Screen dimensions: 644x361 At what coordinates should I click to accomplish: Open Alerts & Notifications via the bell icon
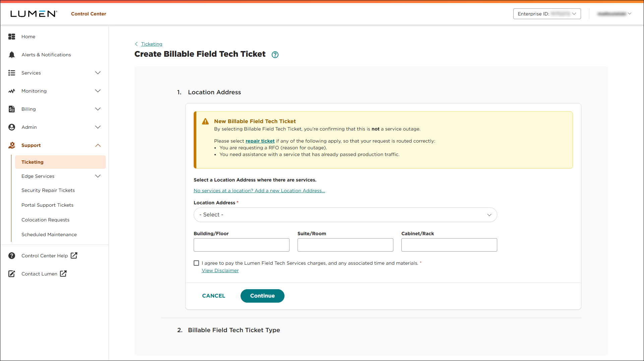pos(12,55)
